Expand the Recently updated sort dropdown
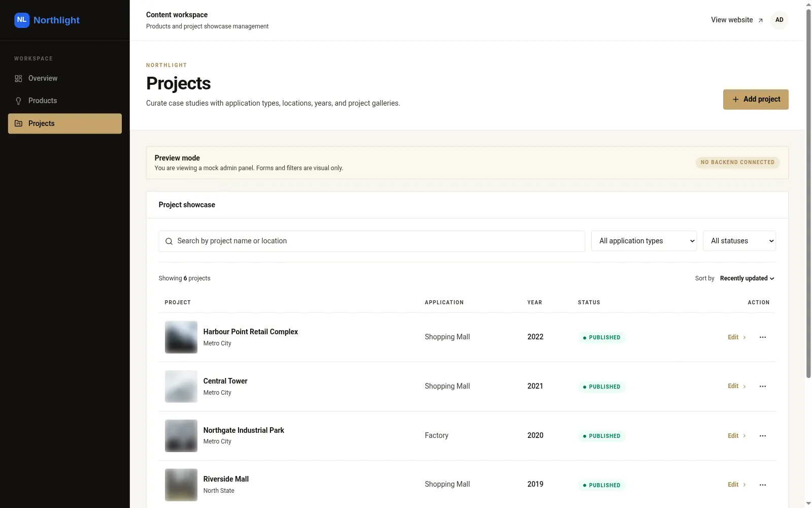 pos(747,278)
